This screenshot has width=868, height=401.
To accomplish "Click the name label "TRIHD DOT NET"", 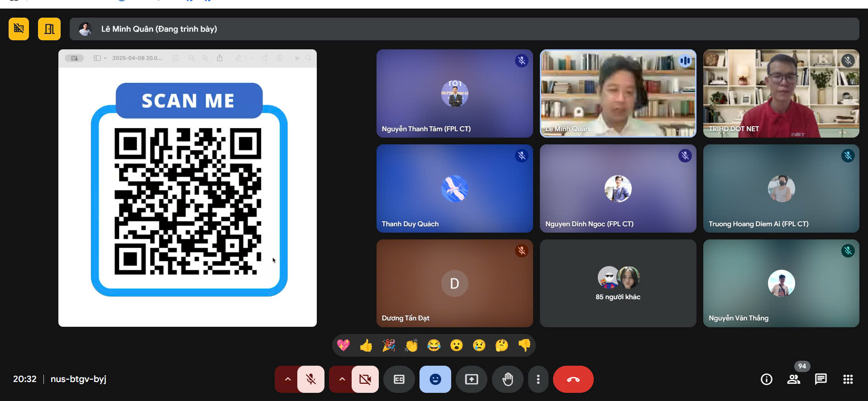I will (734, 129).
